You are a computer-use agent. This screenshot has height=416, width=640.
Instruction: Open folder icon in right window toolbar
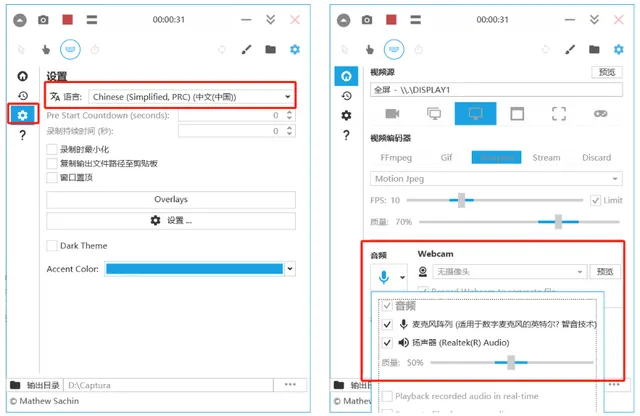[x=594, y=50]
